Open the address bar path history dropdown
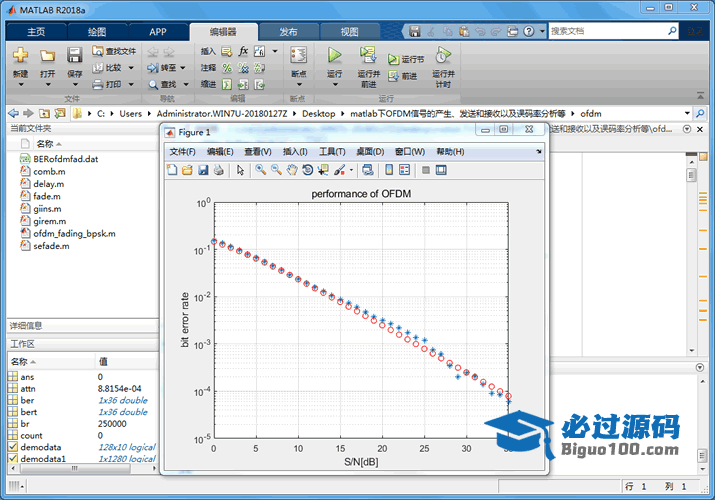715x500 pixels. (x=687, y=113)
